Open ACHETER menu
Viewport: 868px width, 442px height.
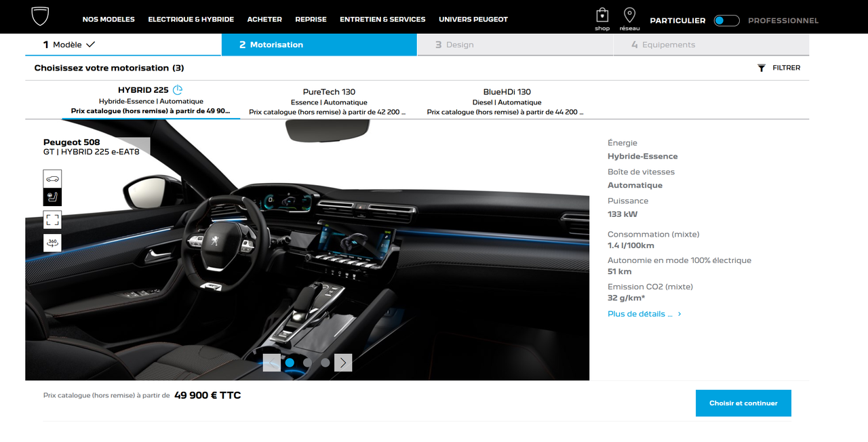tap(264, 20)
